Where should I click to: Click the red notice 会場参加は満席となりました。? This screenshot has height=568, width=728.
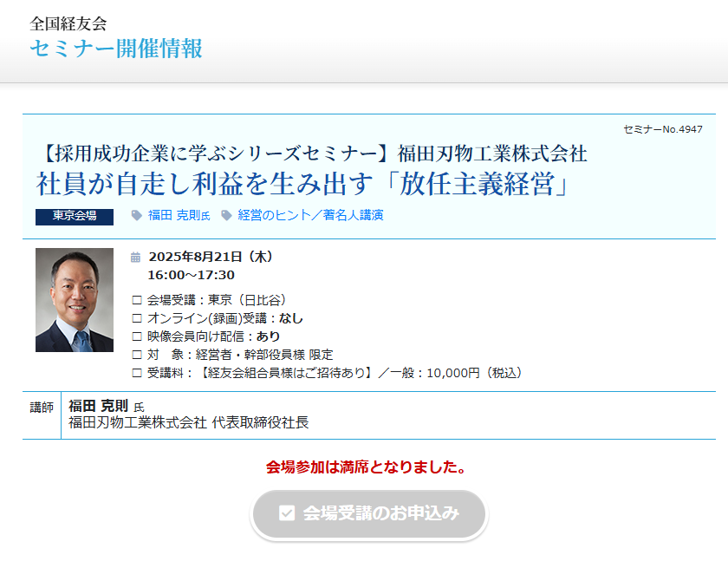click(x=367, y=467)
